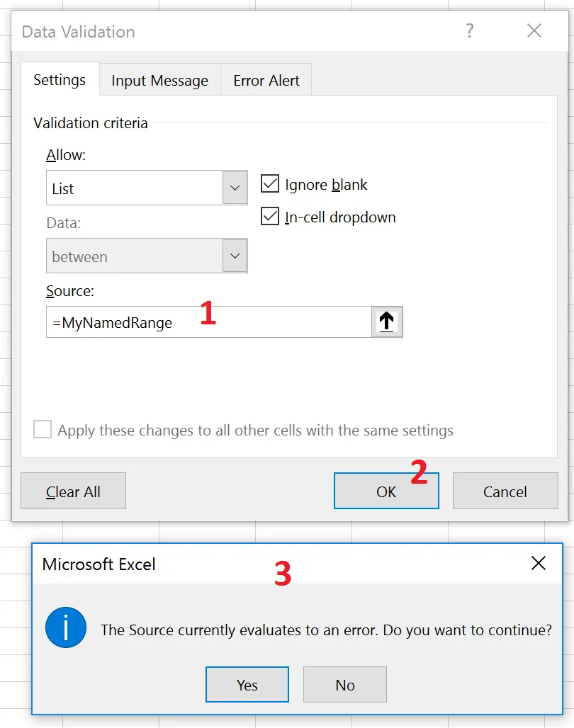This screenshot has height=728, width=574.
Task: Switch to the Input Message tab
Action: pos(159,81)
